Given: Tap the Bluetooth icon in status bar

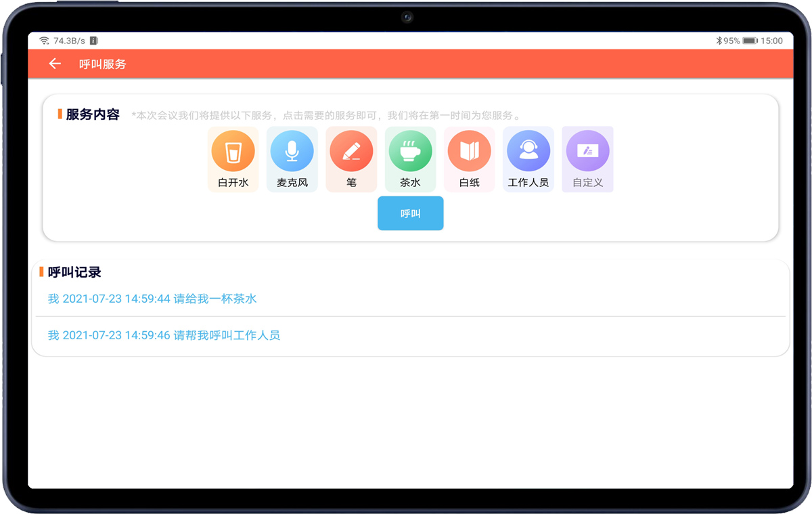Looking at the screenshot, I should [x=719, y=41].
